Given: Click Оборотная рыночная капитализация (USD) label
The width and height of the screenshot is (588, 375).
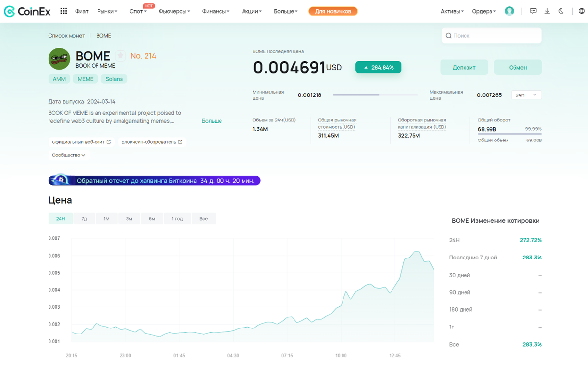Looking at the screenshot, I should 422,123.
